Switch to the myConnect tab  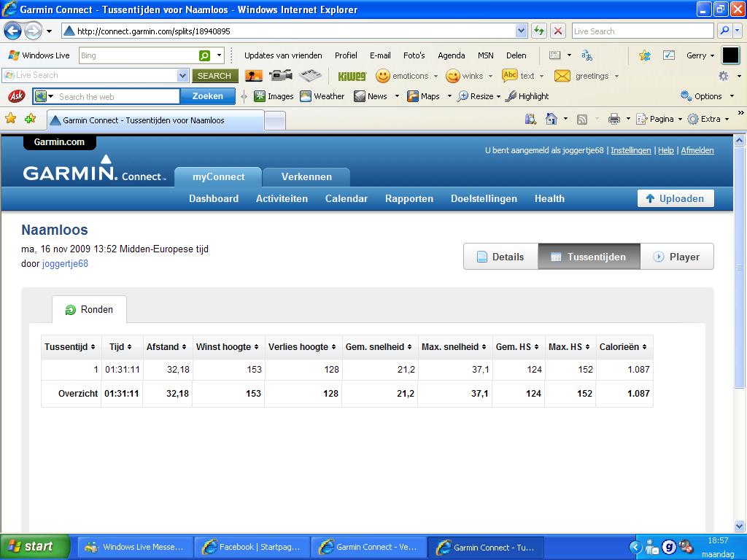point(218,176)
